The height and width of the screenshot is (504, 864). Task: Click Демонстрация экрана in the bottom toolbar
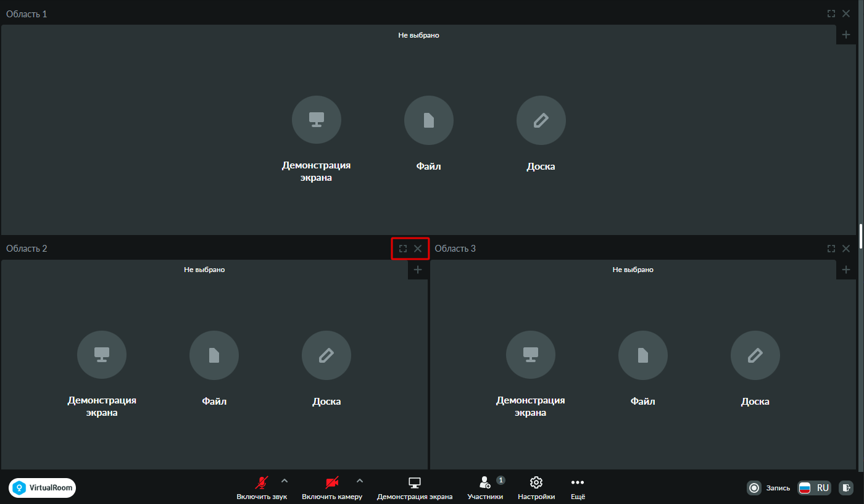tap(415, 488)
